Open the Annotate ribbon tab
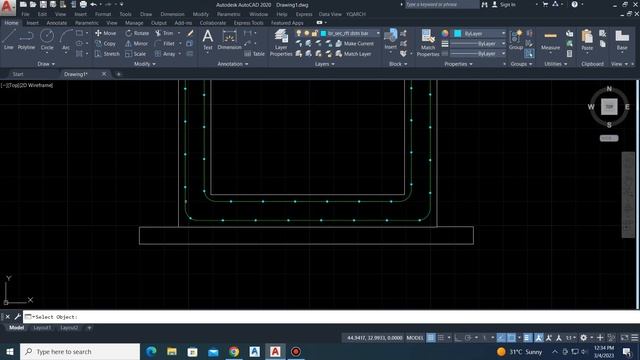 pyautogui.click(x=57, y=23)
